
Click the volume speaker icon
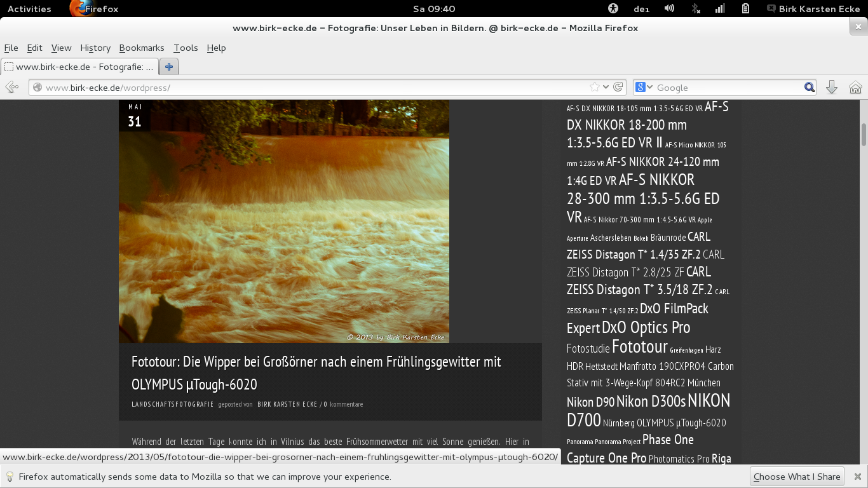click(x=669, y=9)
